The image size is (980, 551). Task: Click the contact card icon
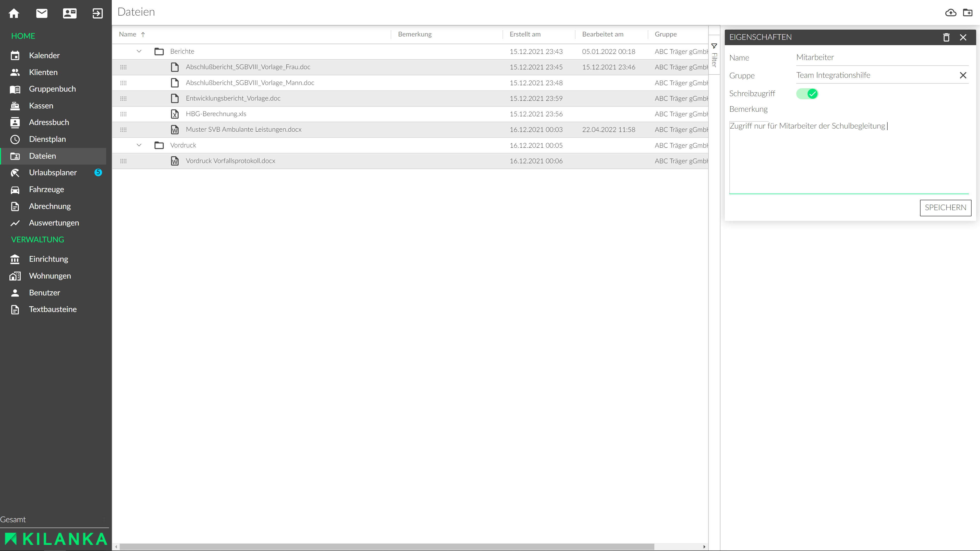point(70,13)
